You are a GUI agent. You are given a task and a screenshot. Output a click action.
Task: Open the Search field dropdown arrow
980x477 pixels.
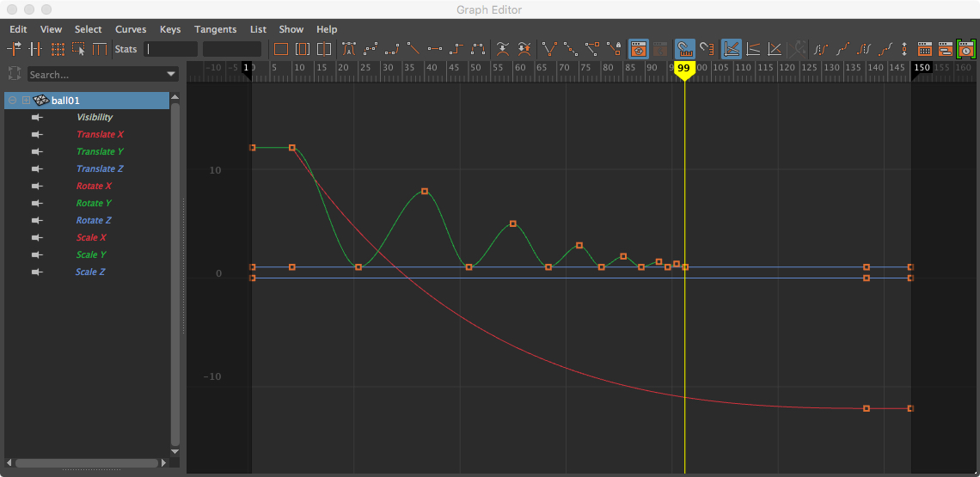[x=172, y=75]
